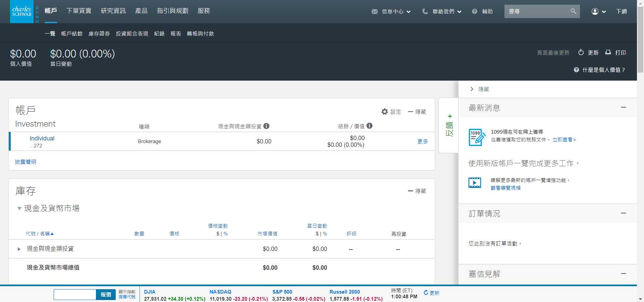Hide the 庫存 section

tap(417, 191)
